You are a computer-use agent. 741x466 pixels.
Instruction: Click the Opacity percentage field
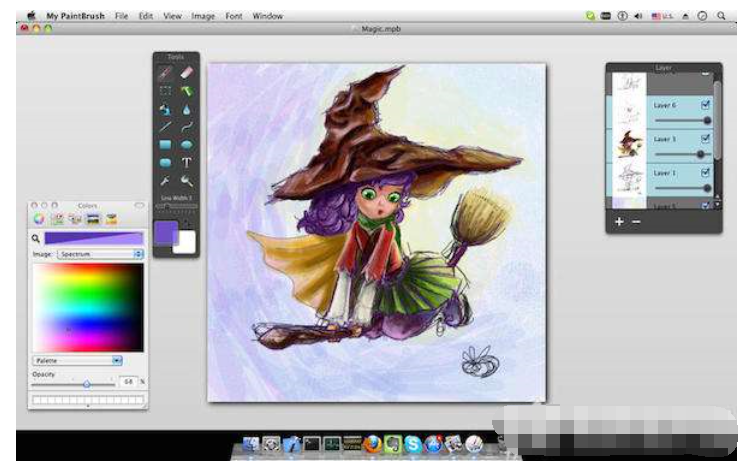click(128, 381)
